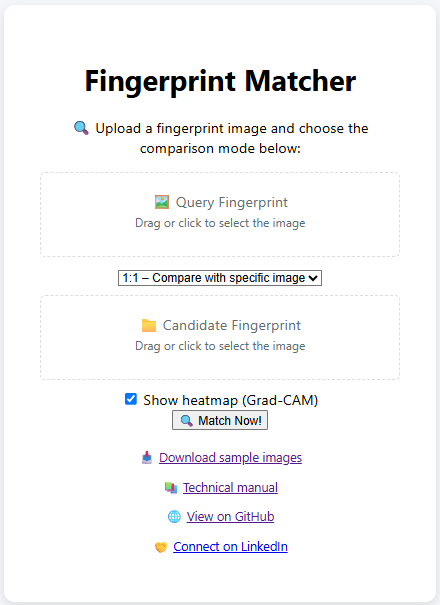440x605 pixels.
Task: Click the folder icon next to Candidate Fingerprint
Action: [149, 325]
